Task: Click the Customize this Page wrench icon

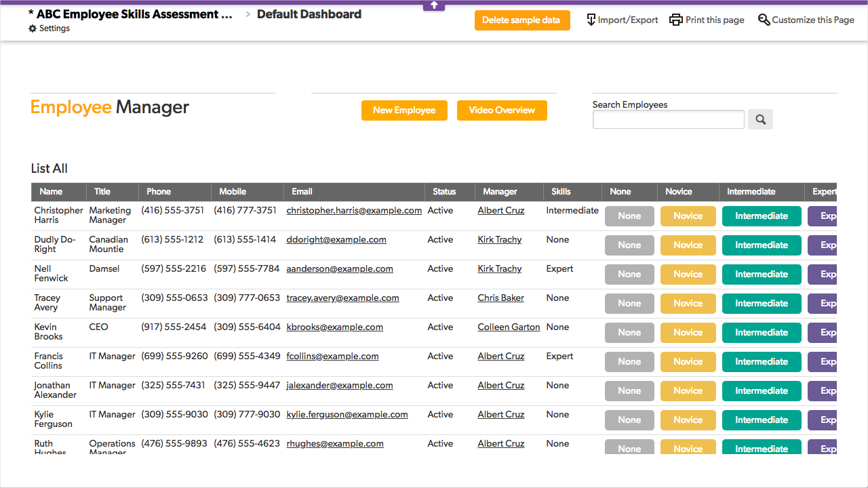Action: (x=764, y=20)
